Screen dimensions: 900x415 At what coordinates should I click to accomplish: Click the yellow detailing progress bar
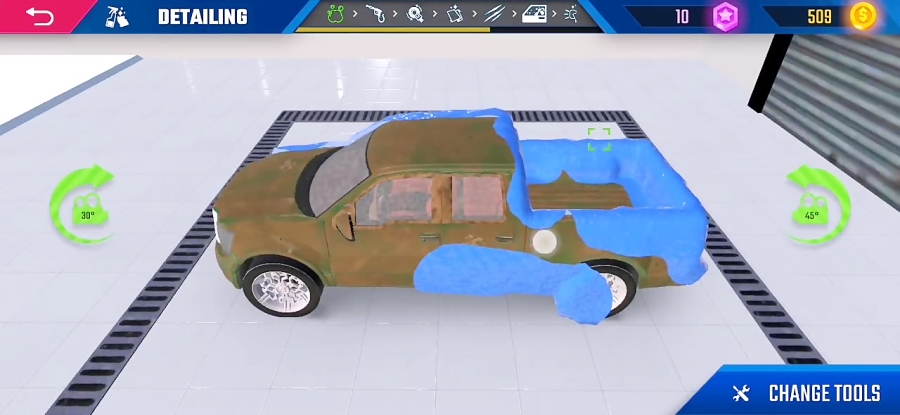point(393,29)
